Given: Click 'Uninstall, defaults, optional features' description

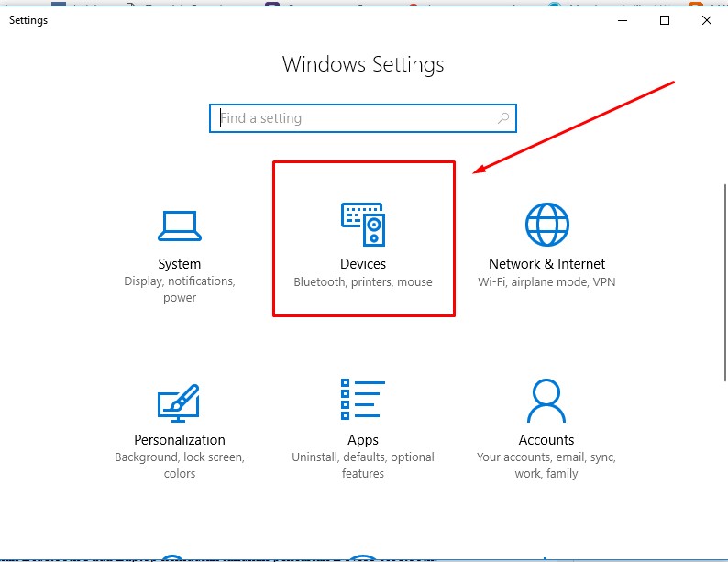Looking at the screenshot, I should (x=363, y=465).
